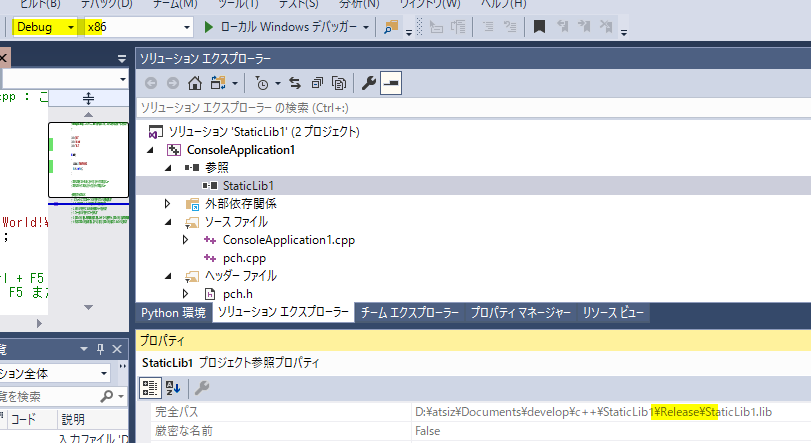
Task: Collapse the 参照 node
Action: pyautogui.click(x=168, y=168)
